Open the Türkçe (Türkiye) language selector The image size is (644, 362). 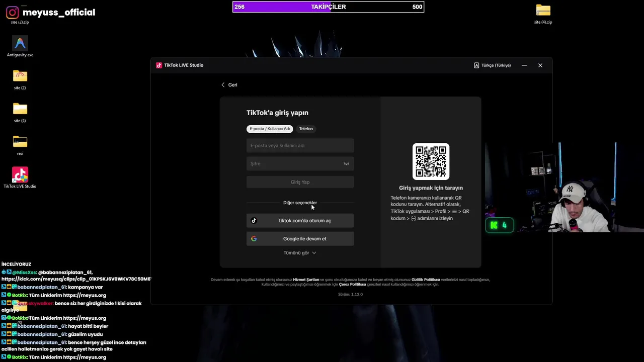tap(492, 65)
